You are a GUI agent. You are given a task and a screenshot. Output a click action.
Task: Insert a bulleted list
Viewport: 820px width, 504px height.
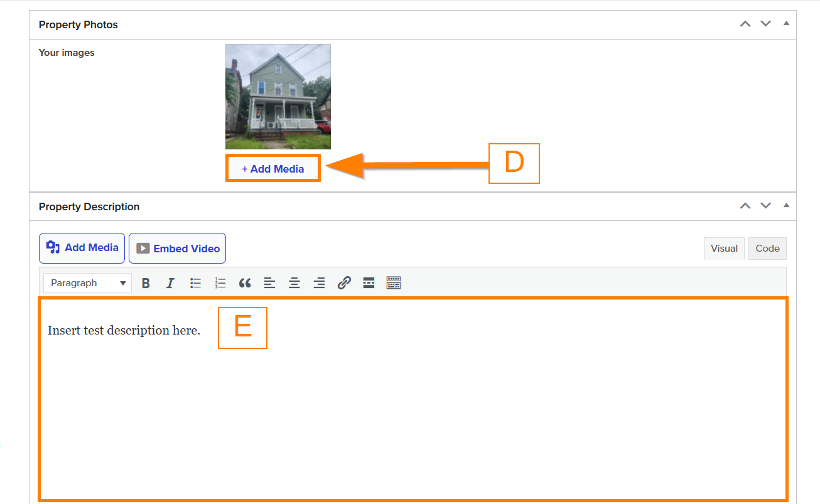pos(195,283)
